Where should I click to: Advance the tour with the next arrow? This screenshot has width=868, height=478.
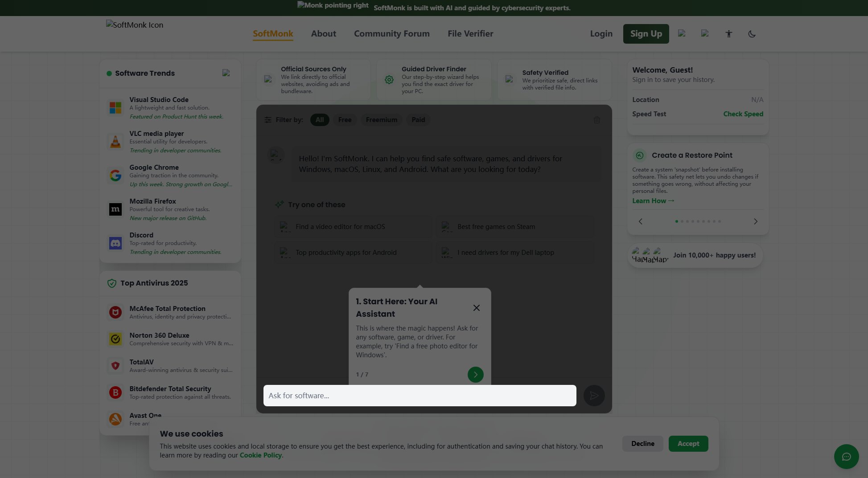tap(475, 375)
